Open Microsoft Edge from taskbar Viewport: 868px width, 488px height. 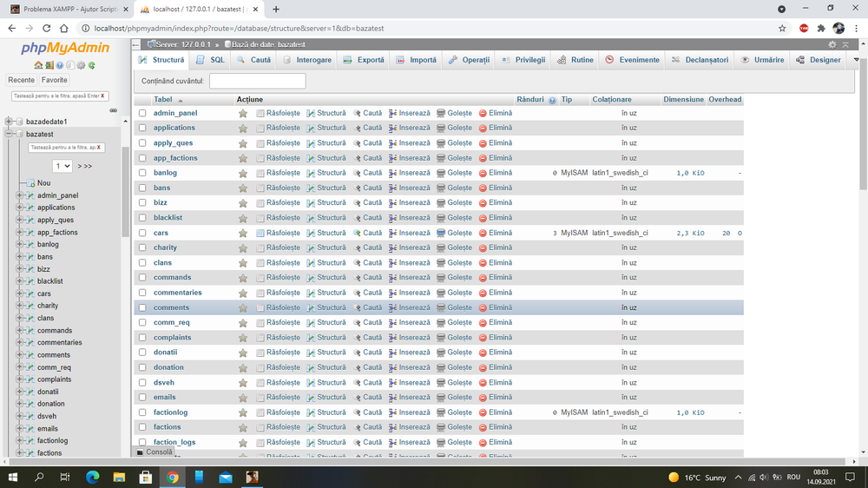coord(93,477)
